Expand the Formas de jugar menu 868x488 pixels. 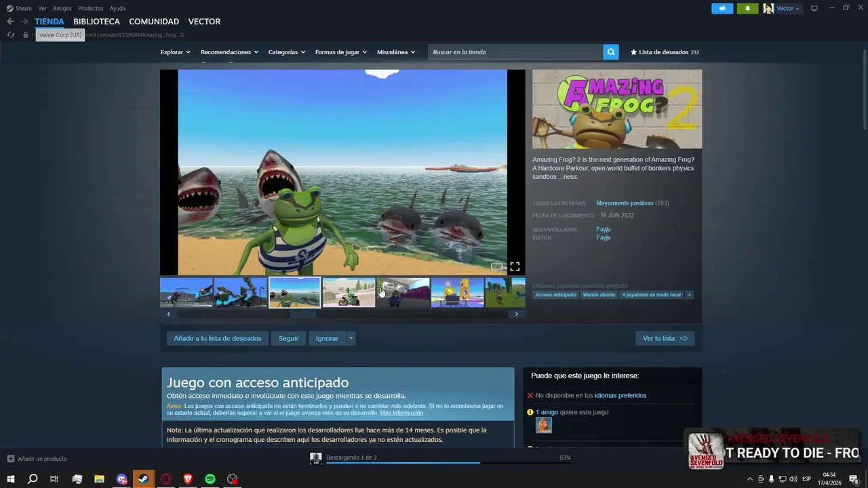(341, 52)
